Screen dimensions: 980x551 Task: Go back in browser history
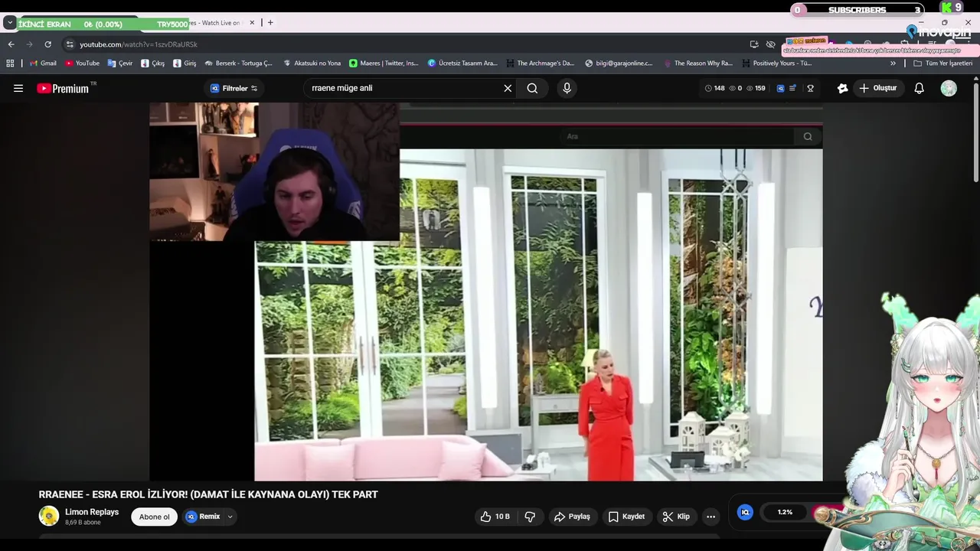(x=11, y=44)
